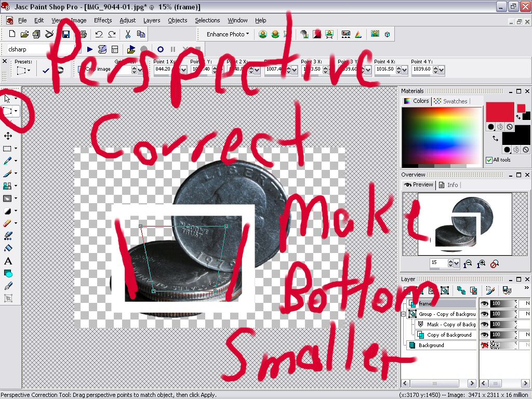Click the Undo arrow icon
532x399 pixels.
pos(99,34)
